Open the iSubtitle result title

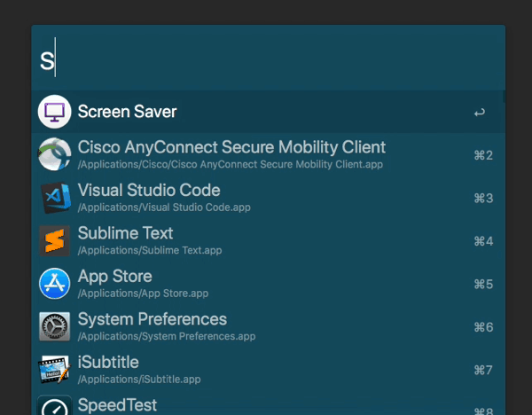[x=108, y=362]
